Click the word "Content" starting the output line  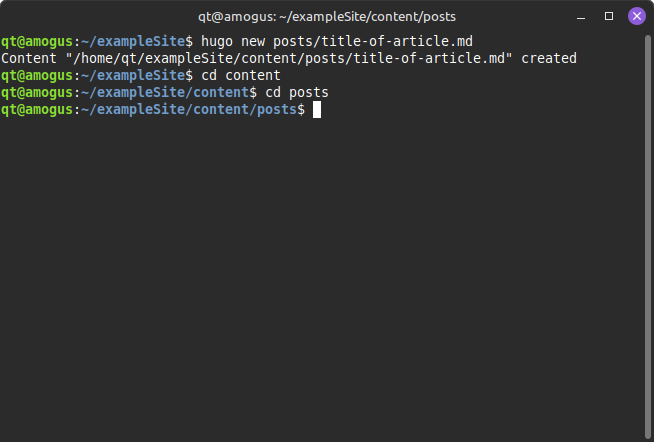pos(29,58)
